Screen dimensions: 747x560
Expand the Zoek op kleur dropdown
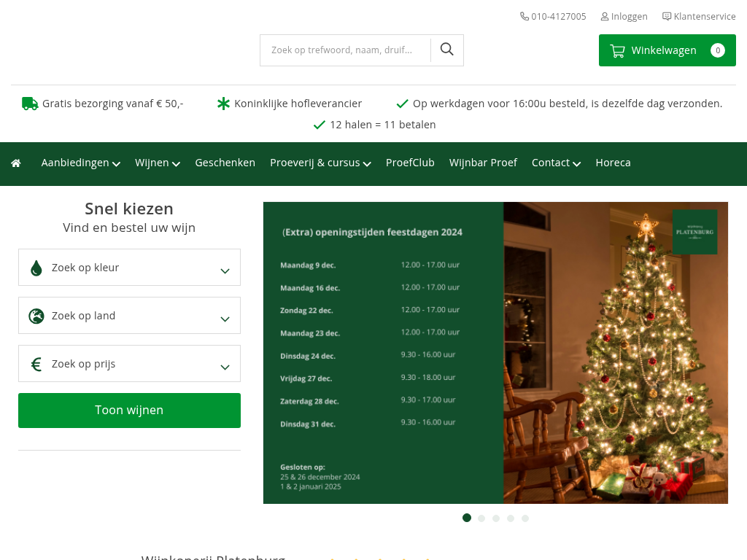pyautogui.click(x=129, y=268)
